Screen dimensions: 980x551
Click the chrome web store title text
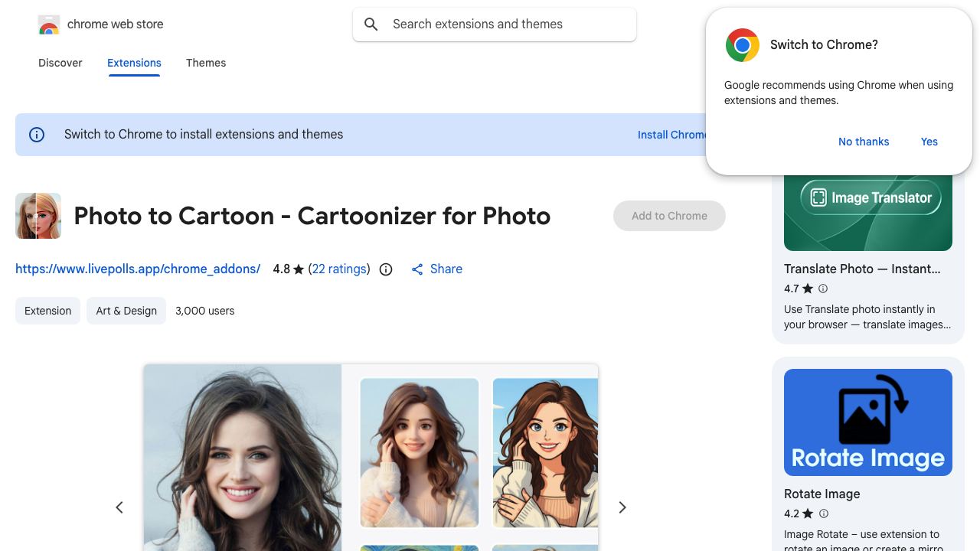[x=116, y=24]
